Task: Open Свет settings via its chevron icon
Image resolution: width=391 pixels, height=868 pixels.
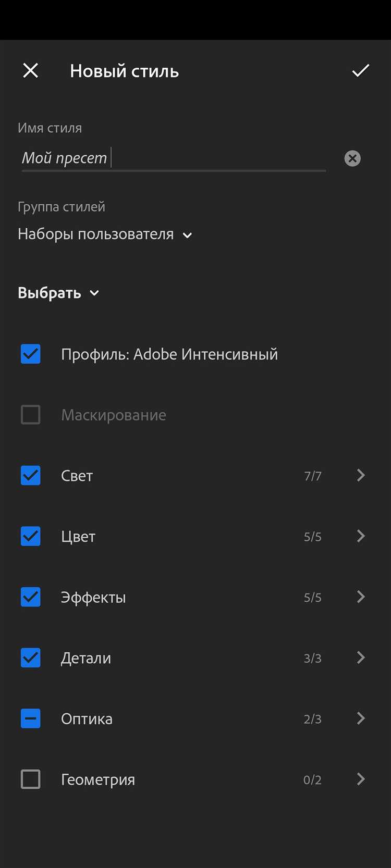Action: click(x=360, y=475)
